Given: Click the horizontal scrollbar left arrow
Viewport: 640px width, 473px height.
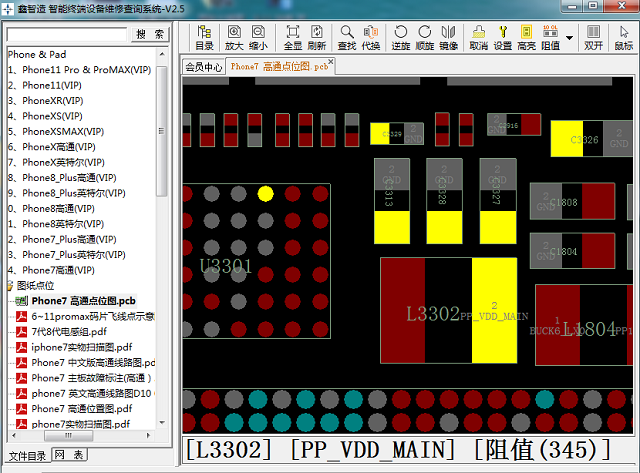Looking at the screenshot, I should coord(13,435).
